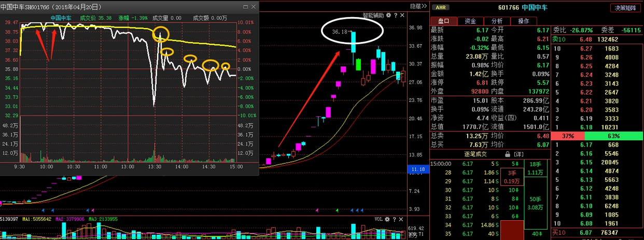This screenshot has height=240, width=644.
Task: Open the 操作 tab
Action: (523, 21)
